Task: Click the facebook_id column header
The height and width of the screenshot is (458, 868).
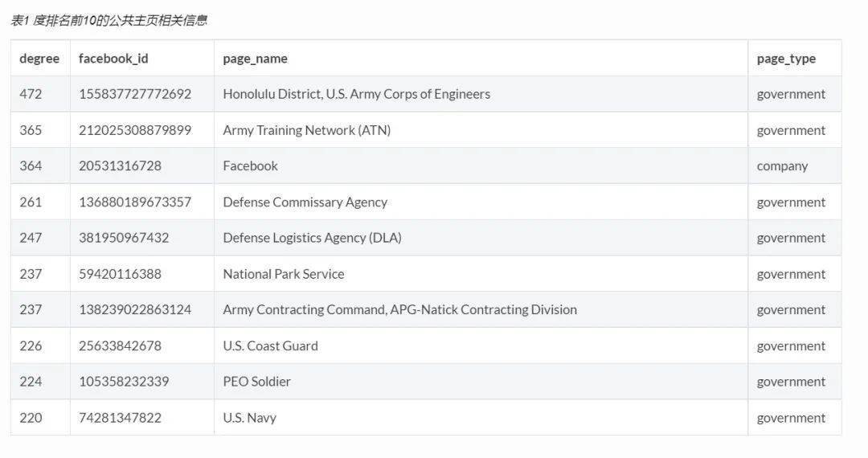Action: pyautogui.click(x=113, y=59)
